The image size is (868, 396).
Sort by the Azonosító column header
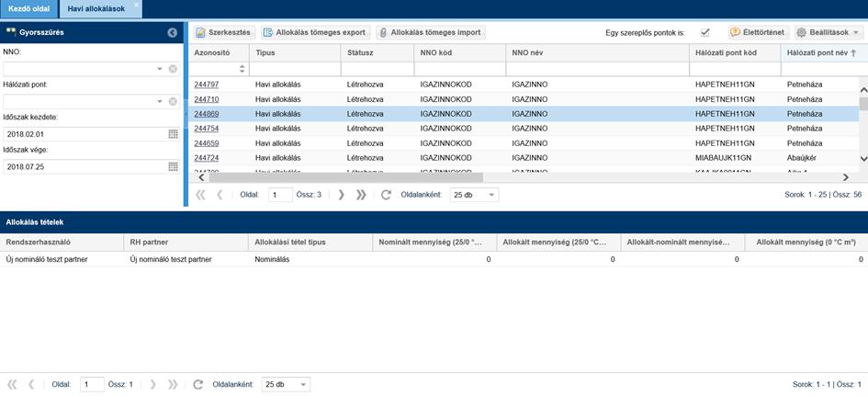click(x=218, y=52)
